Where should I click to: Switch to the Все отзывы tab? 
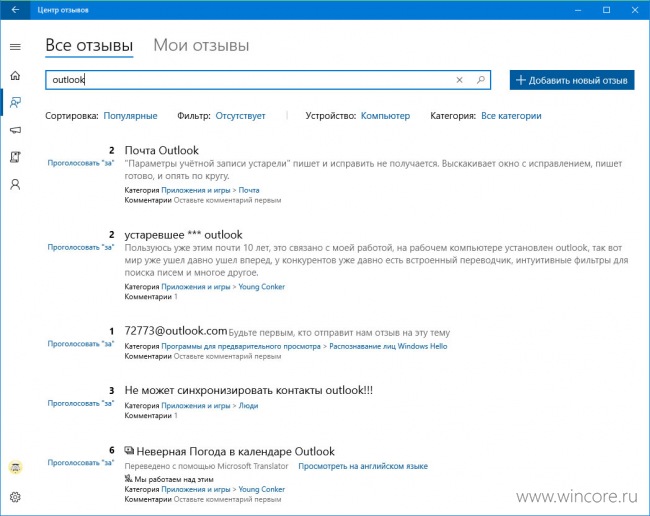point(89,45)
